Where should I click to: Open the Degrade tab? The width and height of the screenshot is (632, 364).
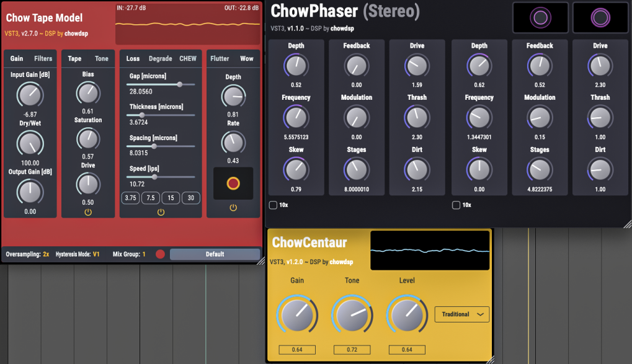click(161, 58)
